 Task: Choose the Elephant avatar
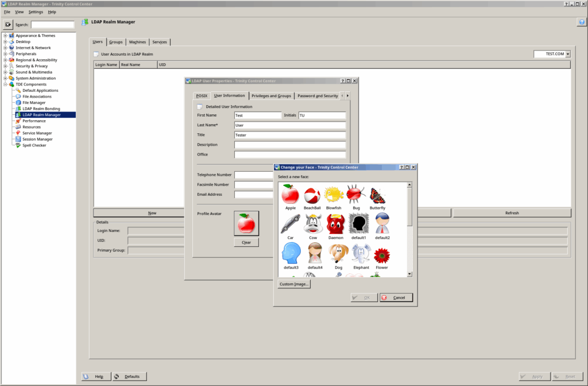(361, 253)
